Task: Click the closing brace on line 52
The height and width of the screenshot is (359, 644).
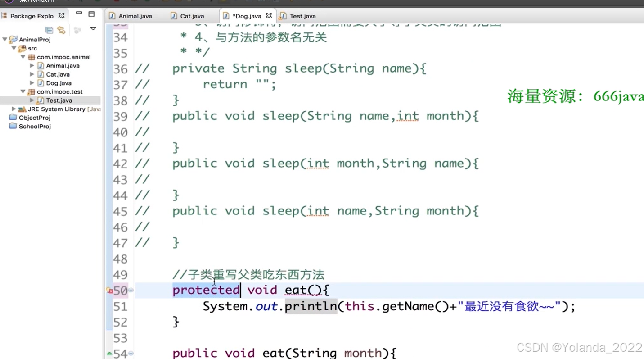Action: [x=176, y=322]
